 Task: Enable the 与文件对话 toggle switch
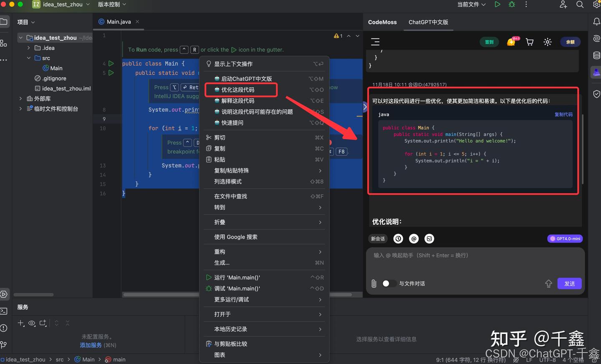pos(389,283)
